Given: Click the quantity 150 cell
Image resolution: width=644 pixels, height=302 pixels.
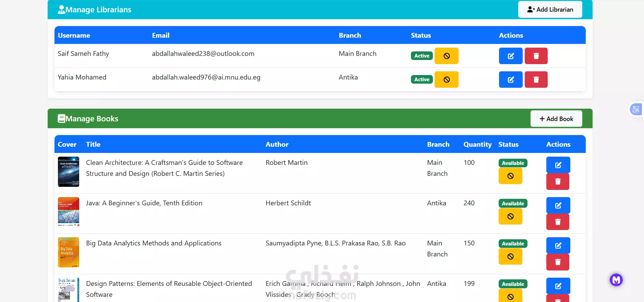Looking at the screenshot, I should [x=469, y=243].
